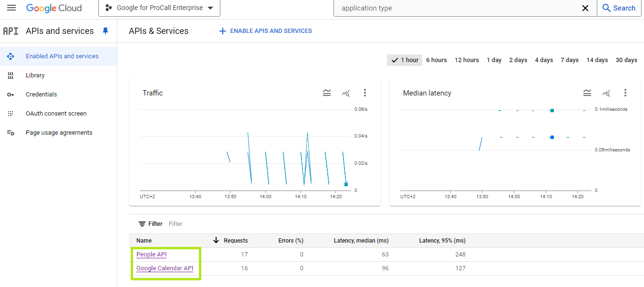Open the Filter menu above the table
644x287 pixels.
[150, 224]
